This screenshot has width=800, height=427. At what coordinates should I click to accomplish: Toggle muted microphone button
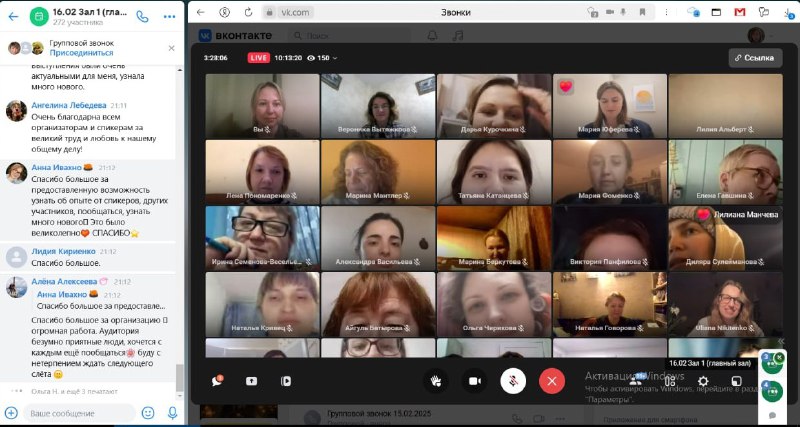(513, 381)
